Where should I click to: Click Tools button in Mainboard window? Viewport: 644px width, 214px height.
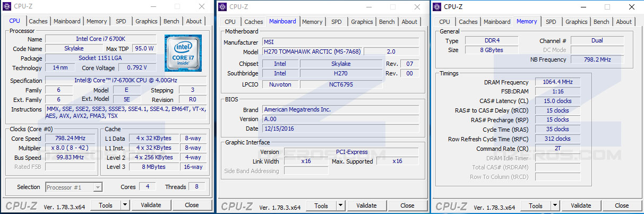click(x=321, y=206)
